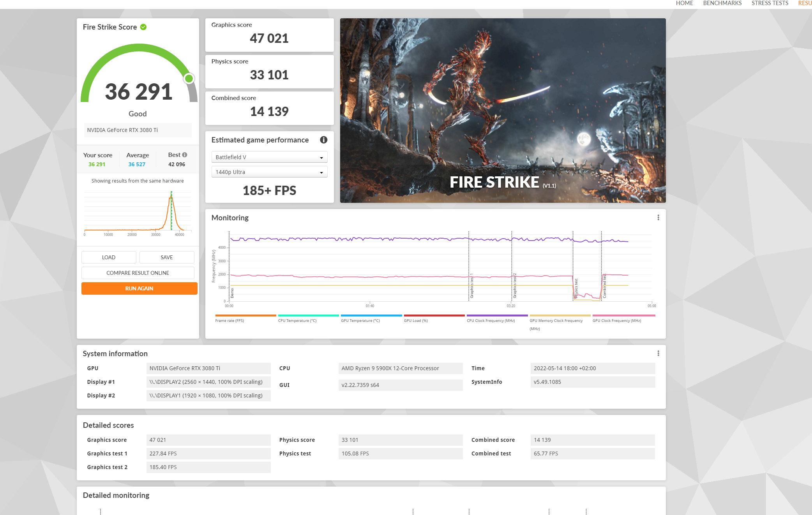Click info icon beside Estimated game performance
Viewport: 812px width, 515px height.
tap(323, 140)
